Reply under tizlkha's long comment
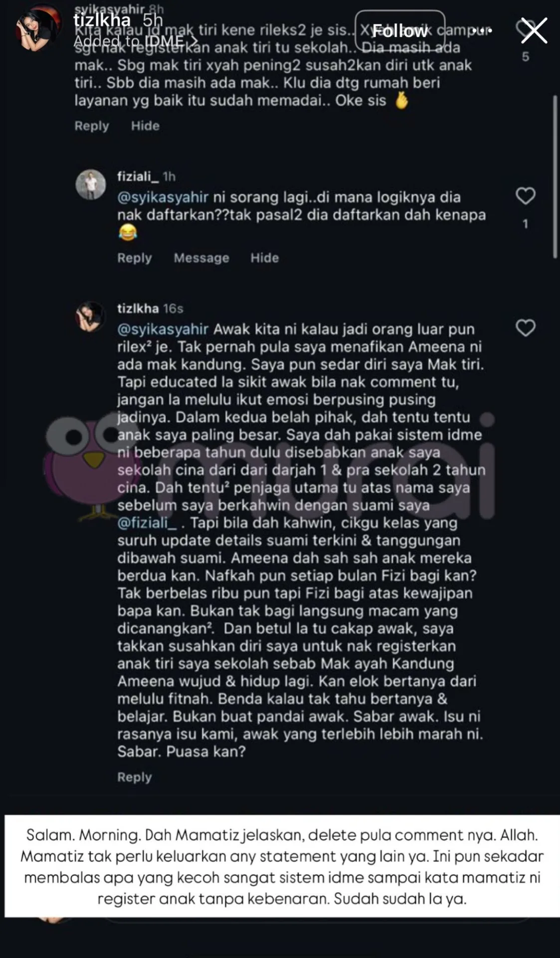560x958 pixels. [x=134, y=777]
